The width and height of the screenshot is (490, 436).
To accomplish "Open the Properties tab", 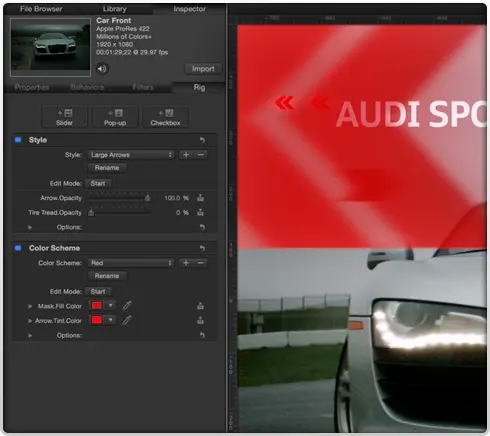I will [x=32, y=87].
